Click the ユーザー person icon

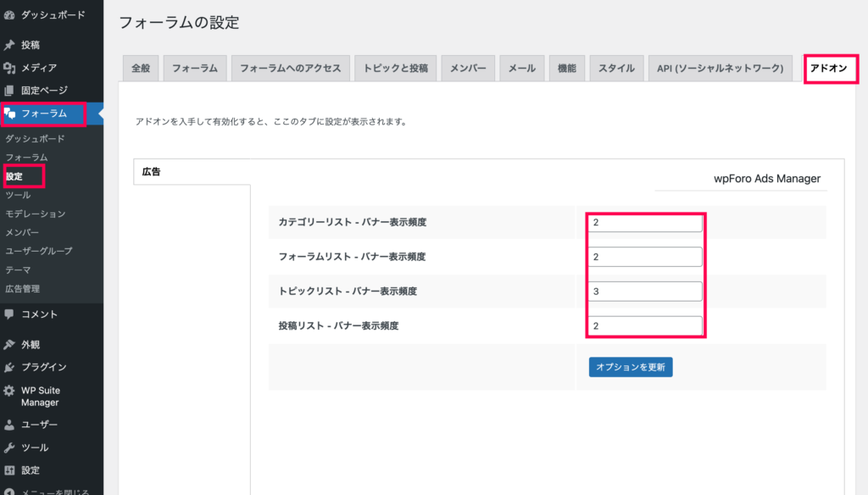coord(9,425)
